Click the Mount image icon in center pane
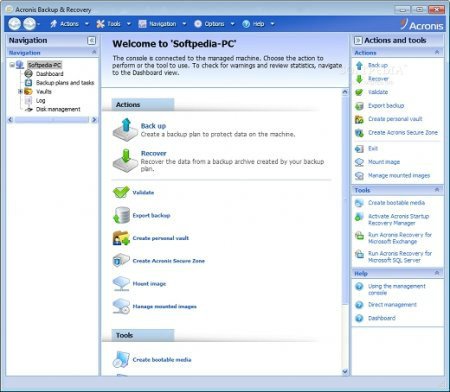The image size is (450, 392). coord(121,283)
